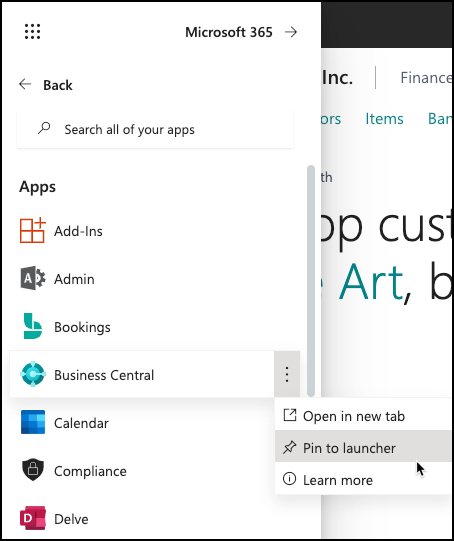Click the pin icon in the context menu
The width and height of the screenshot is (454, 541).
point(289,448)
